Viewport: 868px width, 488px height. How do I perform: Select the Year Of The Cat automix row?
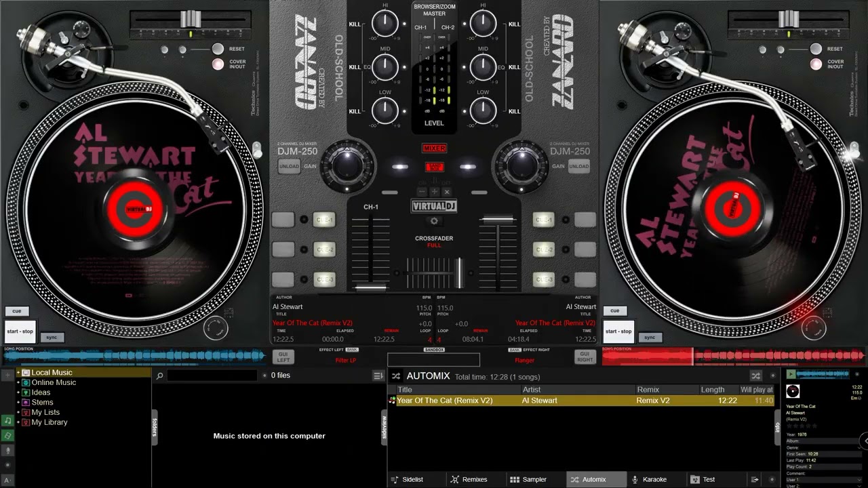pos(580,401)
